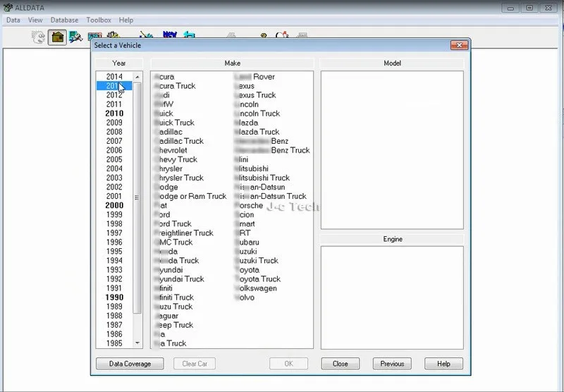The image size is (564, 392).
Task: Open the Toolbox menu
Action: click(99, 20)
